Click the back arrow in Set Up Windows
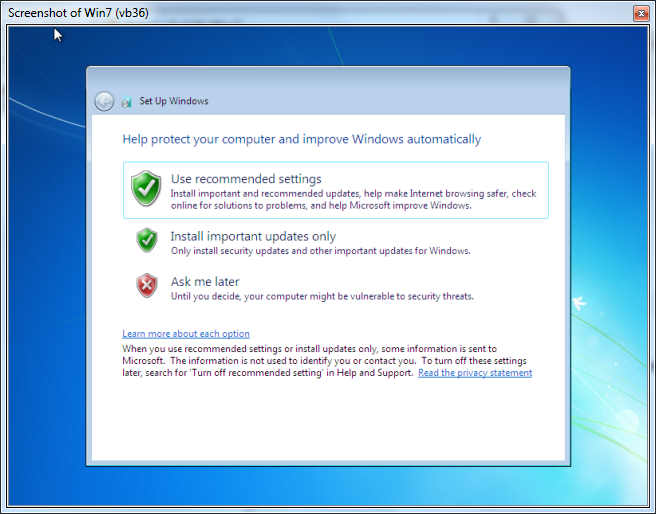The height and width of the screenshot is (514, 656). 104,101
